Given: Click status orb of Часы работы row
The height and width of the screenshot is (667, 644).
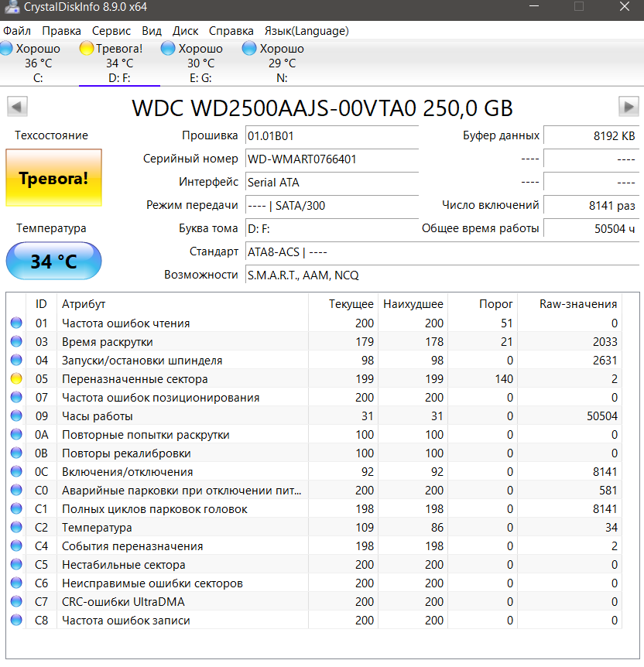Looking at the screenshot, I should coord(16,416).
